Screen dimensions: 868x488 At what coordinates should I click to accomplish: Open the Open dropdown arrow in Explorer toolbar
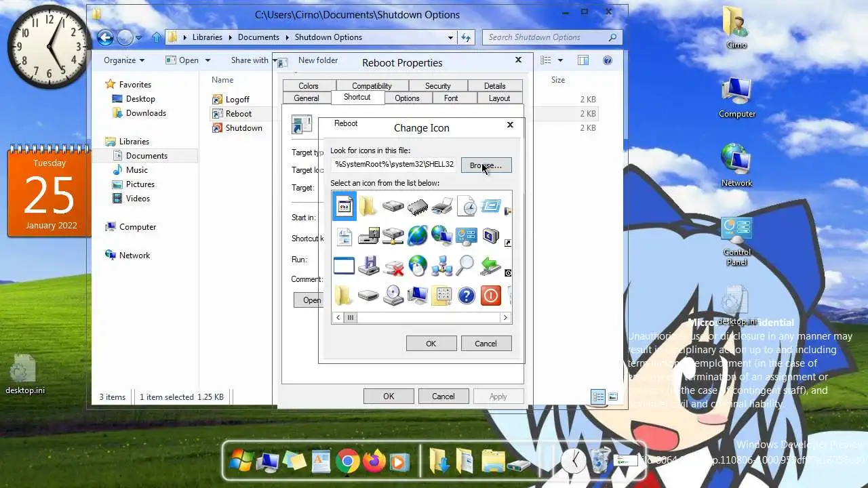coord(208,60)
